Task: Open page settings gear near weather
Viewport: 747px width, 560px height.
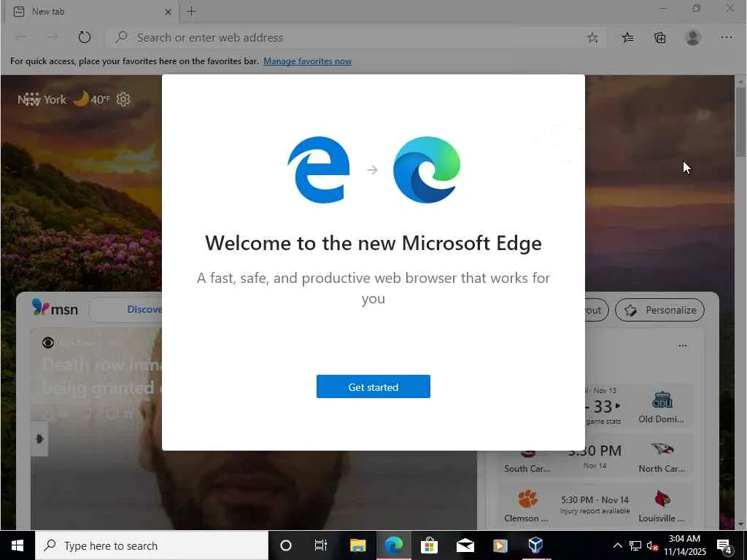Action: click(x=123, y=99)
